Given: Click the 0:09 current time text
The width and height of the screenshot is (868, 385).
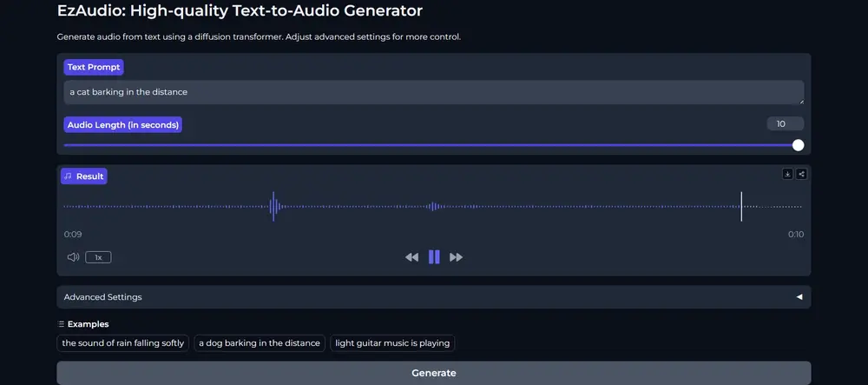Looking at the screenshot, I should (73, 235).
